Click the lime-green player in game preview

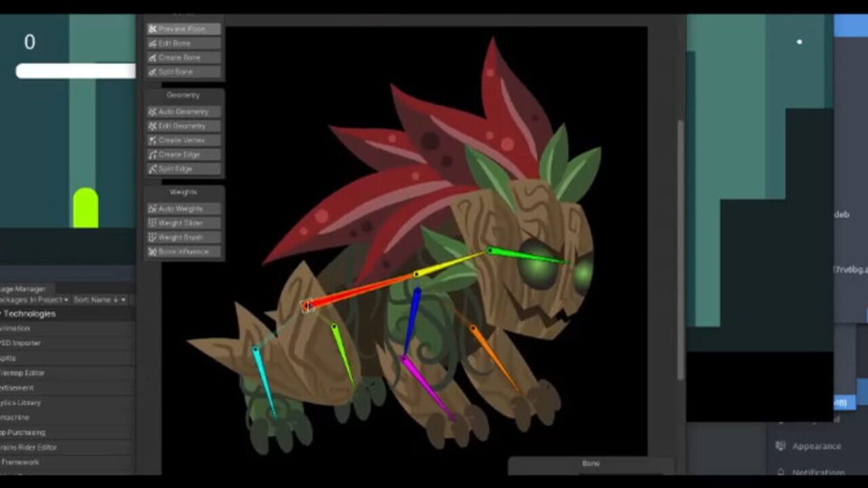pyautogui.click(x=85, y=207)
